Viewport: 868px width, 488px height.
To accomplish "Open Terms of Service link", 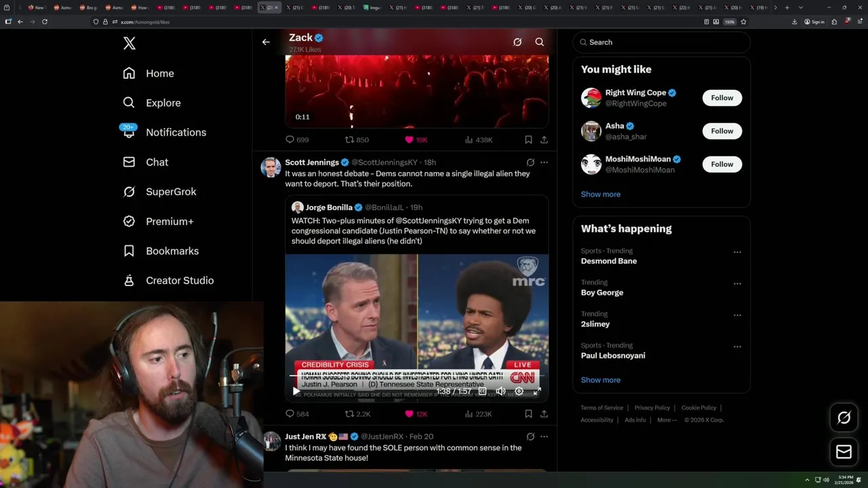I will click(601, 408).
